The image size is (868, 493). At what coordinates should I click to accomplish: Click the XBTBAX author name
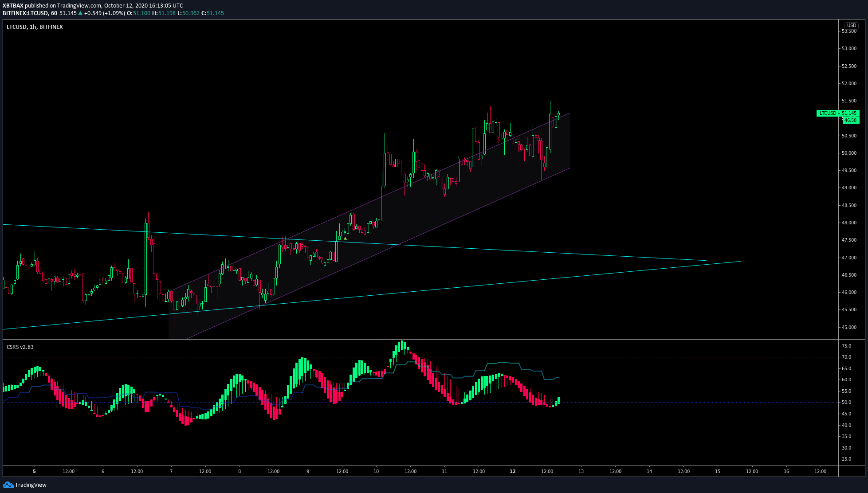[13, 6]
